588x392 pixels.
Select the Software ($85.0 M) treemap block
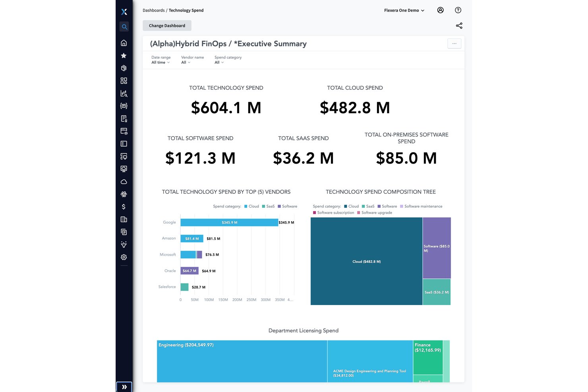(437, 248)
